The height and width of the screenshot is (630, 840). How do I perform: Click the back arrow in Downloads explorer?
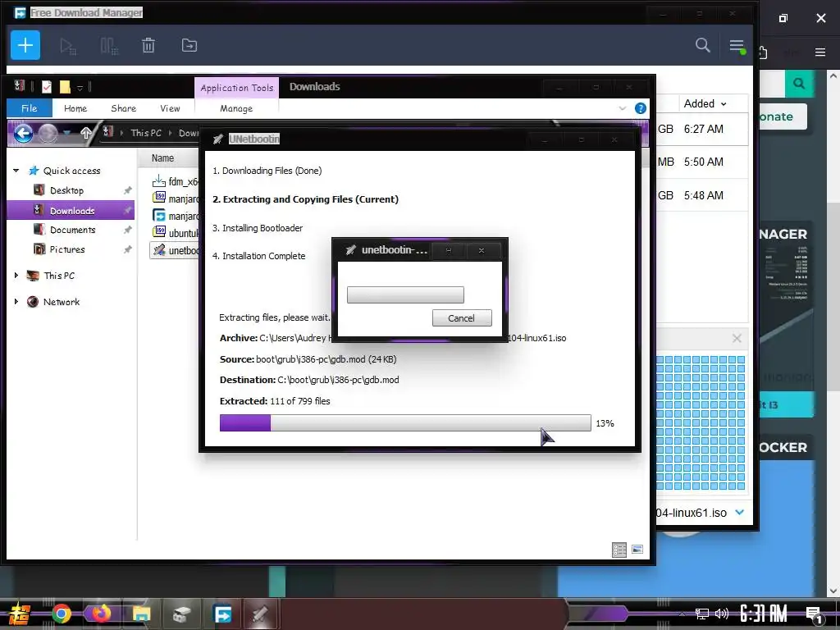click(x=24, y=133)
